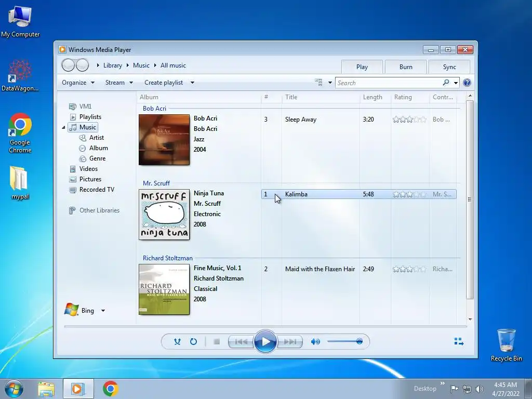Click the View options icon
532x399 pixels.
pyautogui.click(x=318, y=83)
